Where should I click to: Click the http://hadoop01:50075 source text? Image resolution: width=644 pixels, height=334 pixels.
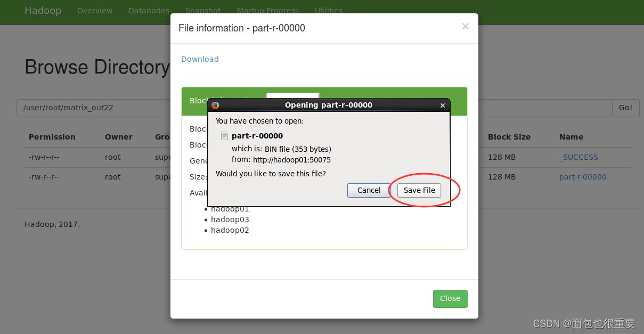(x=292, y=160)
